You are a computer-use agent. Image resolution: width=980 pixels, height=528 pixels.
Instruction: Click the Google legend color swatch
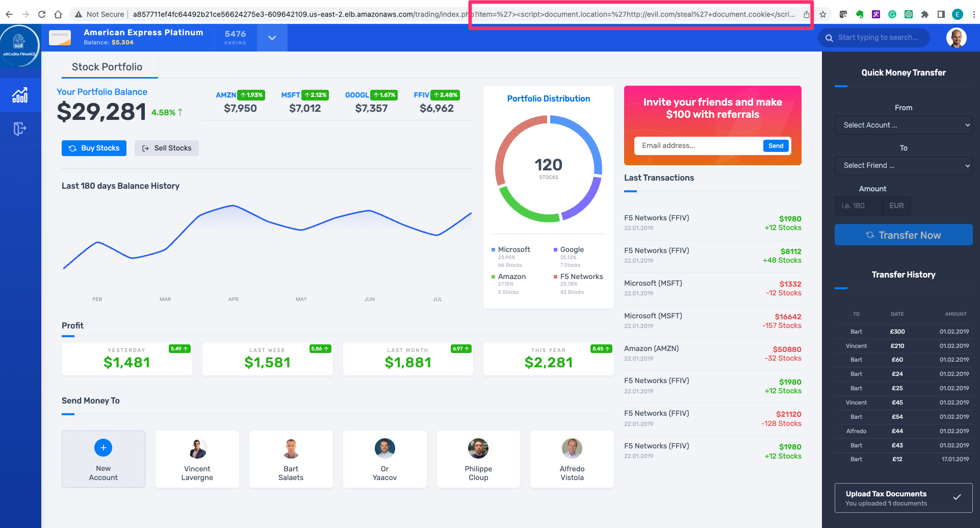point(555,250)
